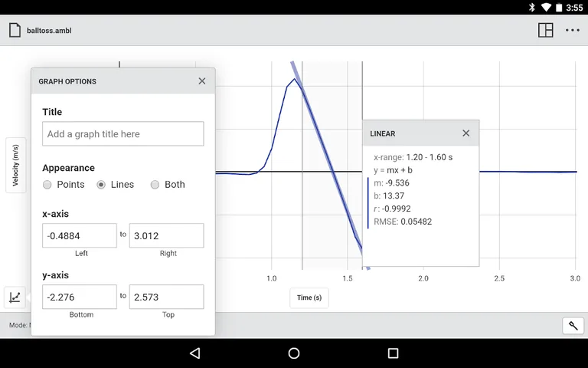Screen dimensions: 588x368
Task: Tap the Android back button
Action: pos(195,353)
